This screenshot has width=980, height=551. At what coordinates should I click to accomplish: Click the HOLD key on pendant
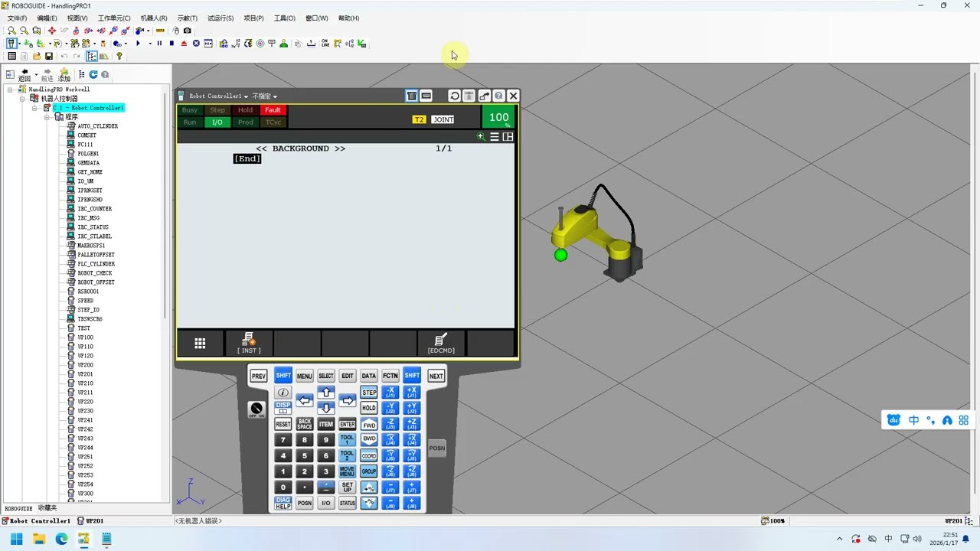click(369, 408)
